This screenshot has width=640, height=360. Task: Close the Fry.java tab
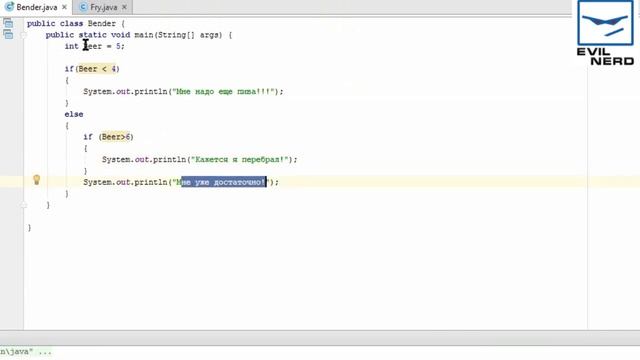click(124, 7)
